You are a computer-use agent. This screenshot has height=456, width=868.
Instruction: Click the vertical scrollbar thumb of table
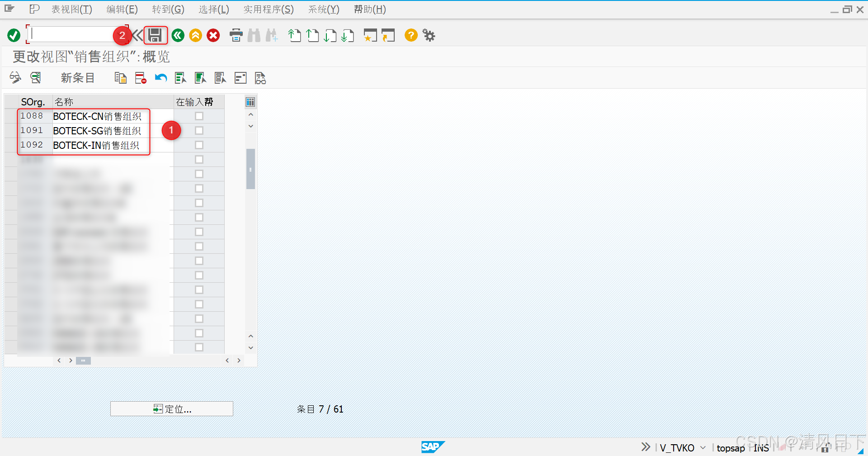pos(250,169)
